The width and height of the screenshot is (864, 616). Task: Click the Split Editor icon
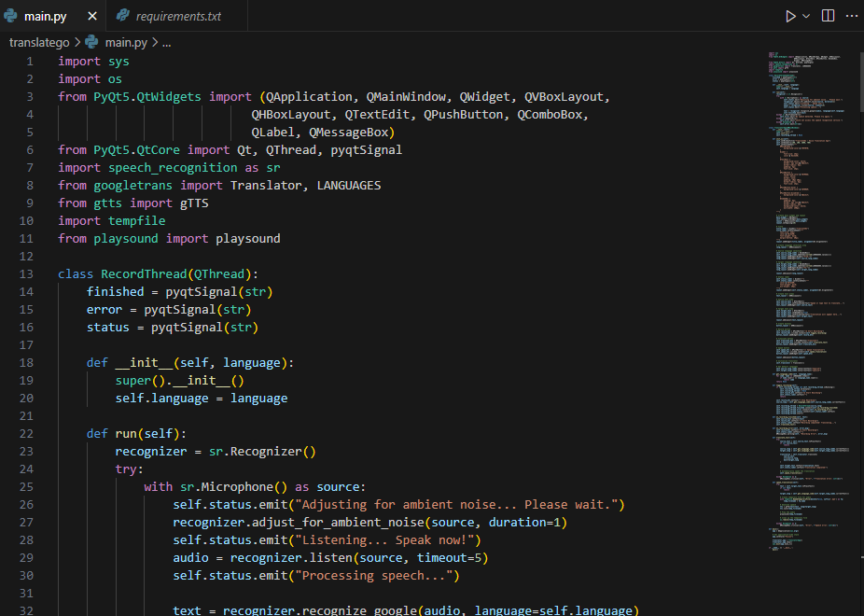tap(828, 16)
